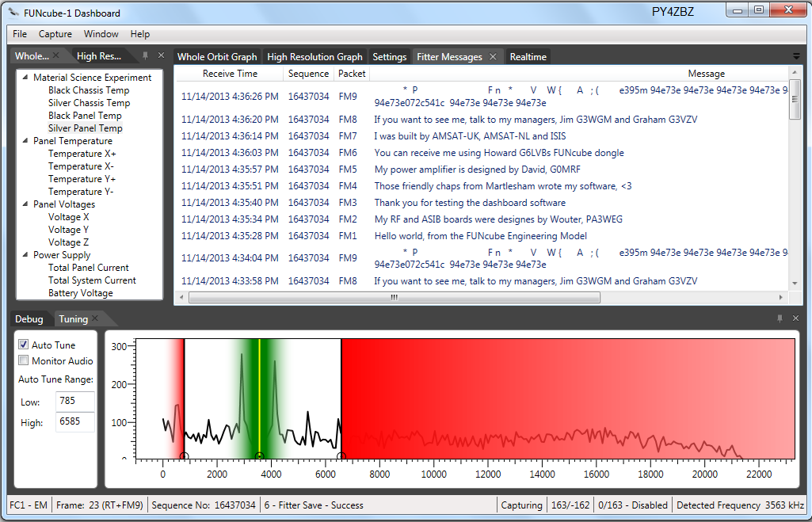Select Voltage Z in the tree

tap(68, 242)
